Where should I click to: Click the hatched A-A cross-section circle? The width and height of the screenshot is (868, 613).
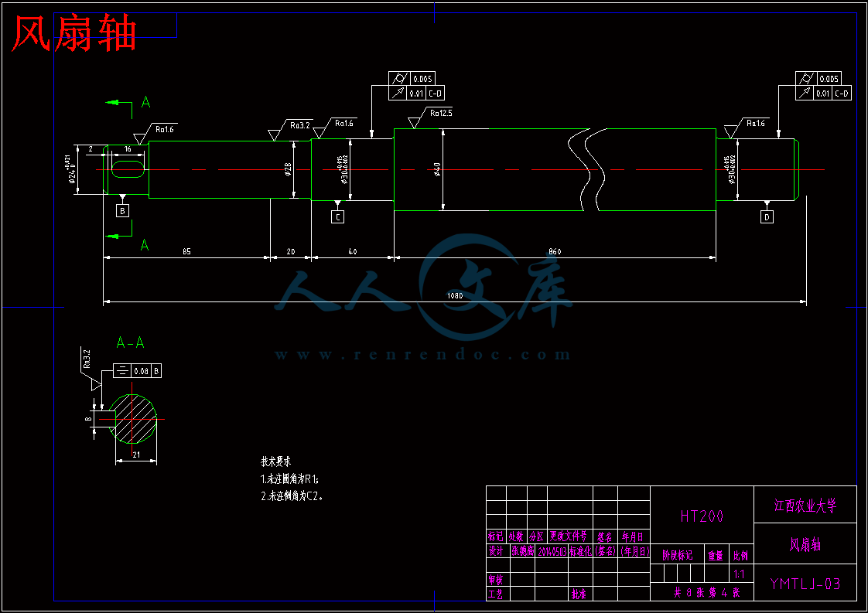[x=136, y=419]
